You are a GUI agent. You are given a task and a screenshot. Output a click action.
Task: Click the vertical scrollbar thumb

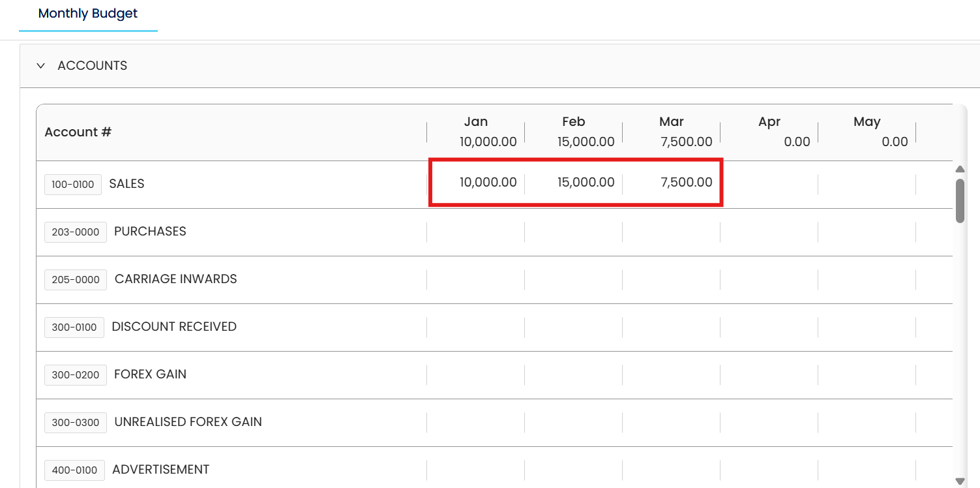pos(960,201)
